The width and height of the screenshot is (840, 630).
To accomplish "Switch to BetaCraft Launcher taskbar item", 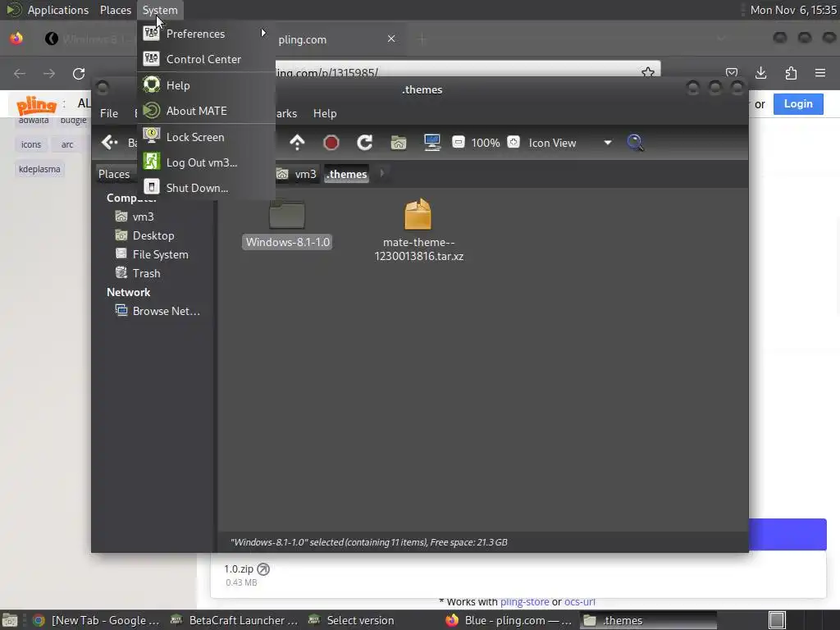I will click(234, 620).
